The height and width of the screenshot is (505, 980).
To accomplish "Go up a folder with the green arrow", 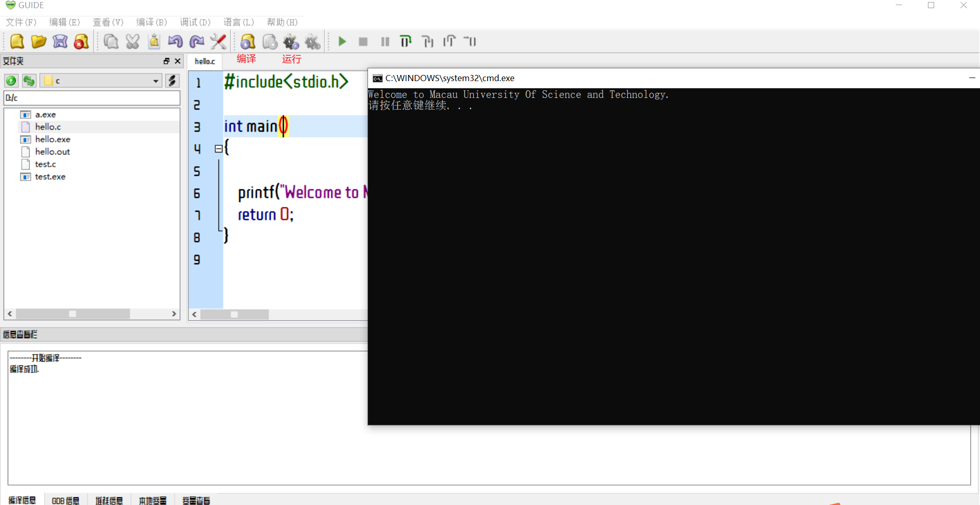I will click(11, 81).
